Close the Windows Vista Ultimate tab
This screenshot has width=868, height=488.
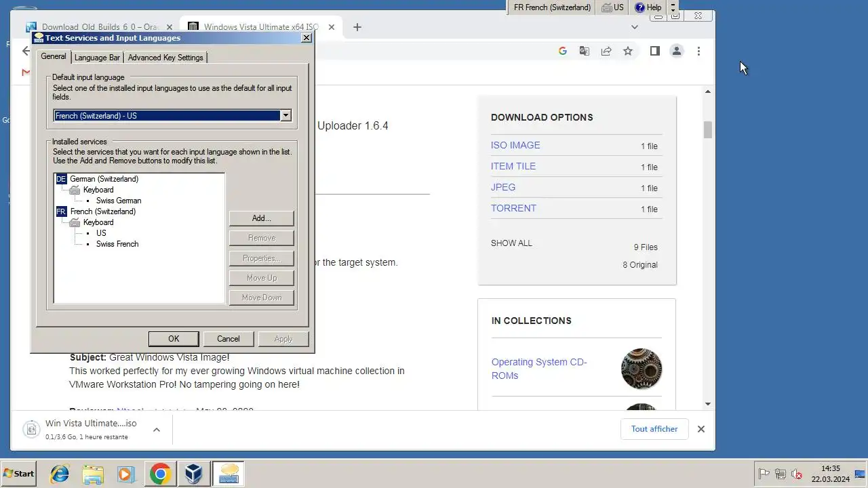point(332,27)
